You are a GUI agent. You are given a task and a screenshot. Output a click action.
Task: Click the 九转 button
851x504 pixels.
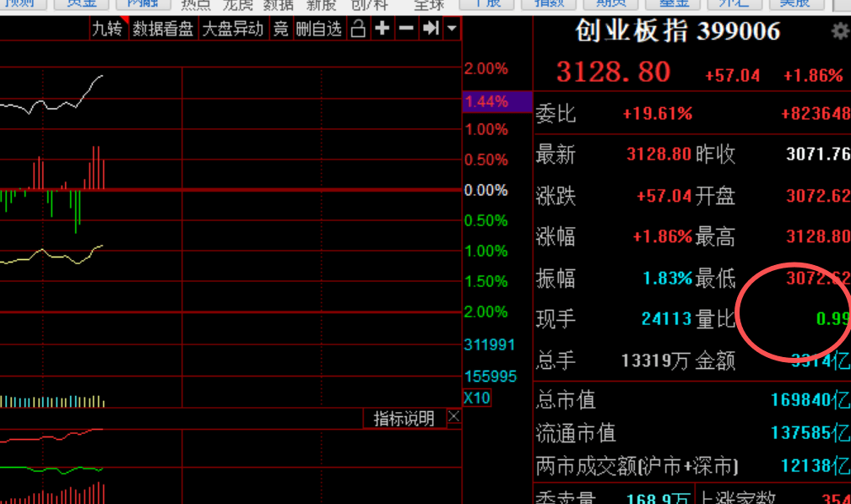[x=107, y=29]
